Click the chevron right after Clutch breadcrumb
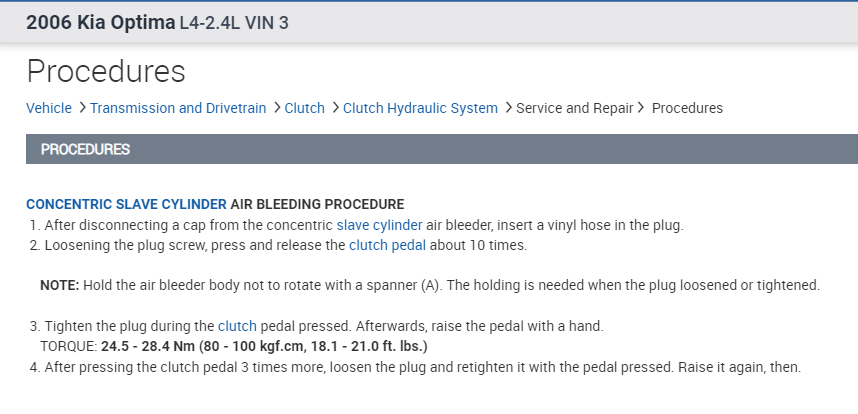The width and height of the screenshot is (858, 414). point(335,108)
